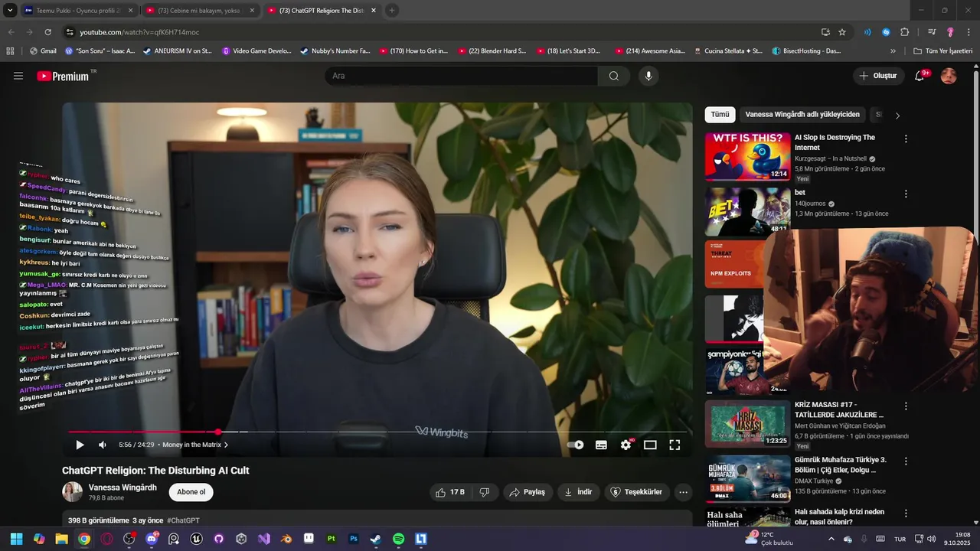
Task: Share the video via Paylaş
Action: coord(528,492)
